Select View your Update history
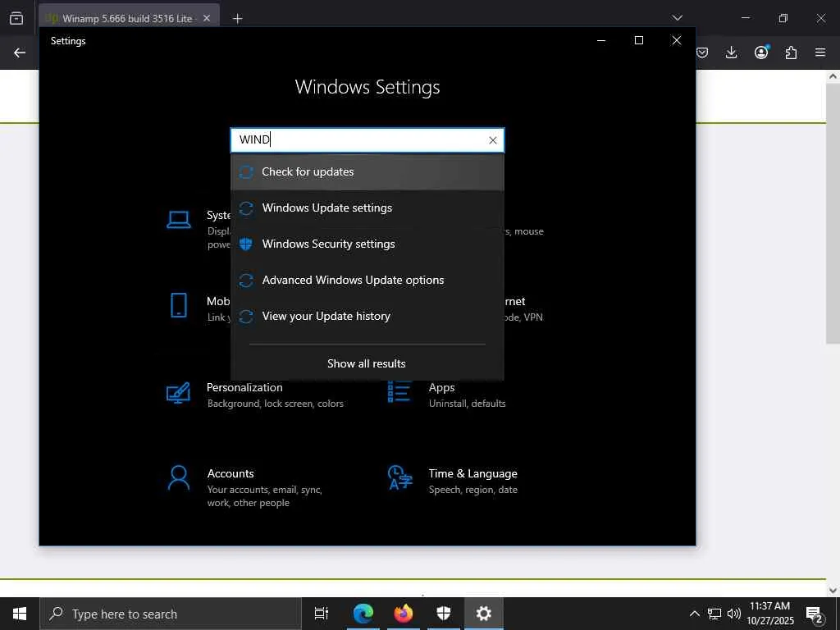Viewport: 840px width, 630px height. point(367,316)
